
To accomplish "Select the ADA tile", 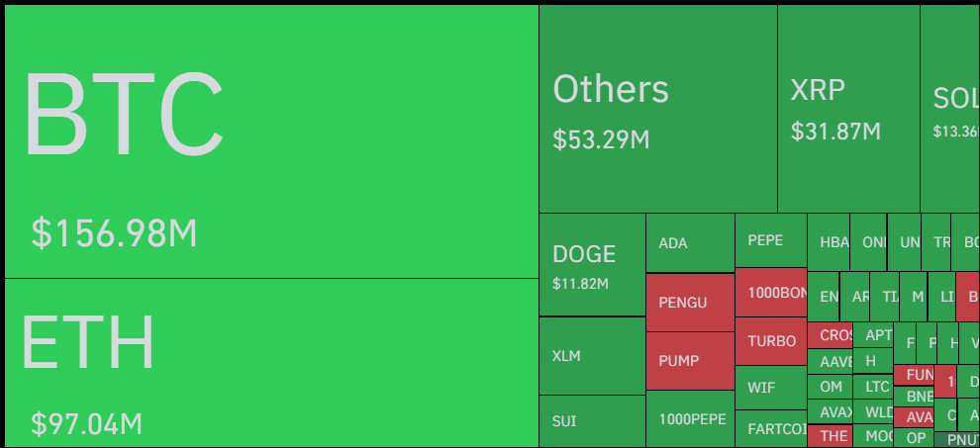I will tap(690, 242).
